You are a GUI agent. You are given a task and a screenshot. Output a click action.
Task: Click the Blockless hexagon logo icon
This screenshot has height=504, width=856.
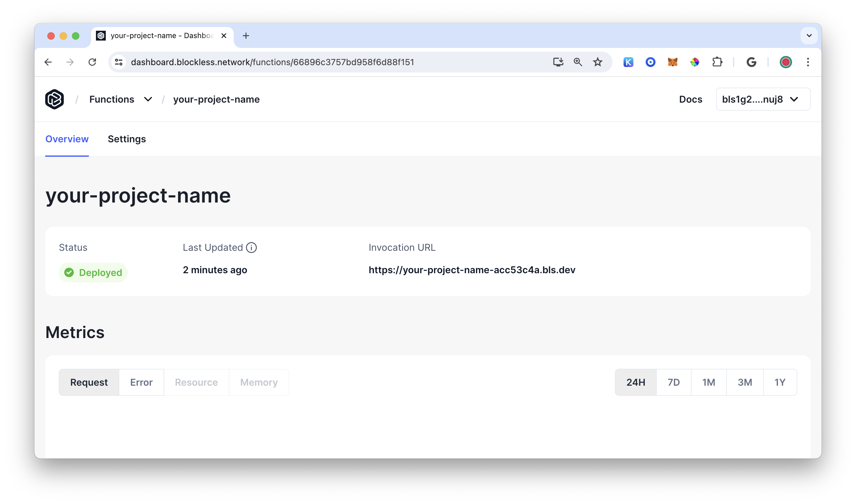54,99
